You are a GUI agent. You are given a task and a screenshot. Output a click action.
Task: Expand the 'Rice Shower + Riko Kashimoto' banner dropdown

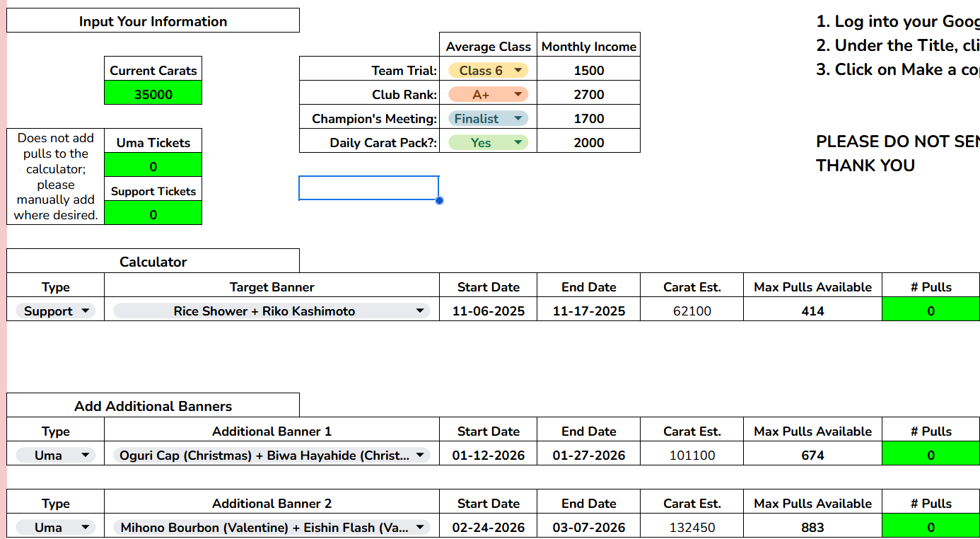[272, 311]
